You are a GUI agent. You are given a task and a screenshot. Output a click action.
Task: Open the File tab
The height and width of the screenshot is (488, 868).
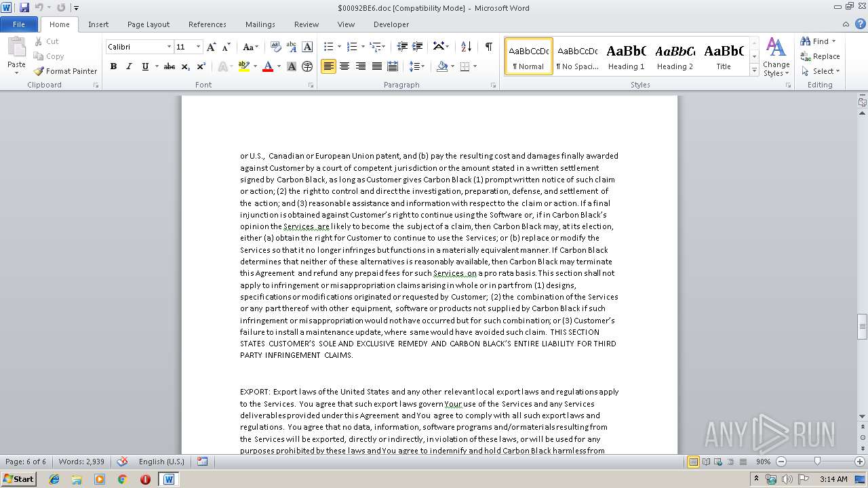point(19,24)
